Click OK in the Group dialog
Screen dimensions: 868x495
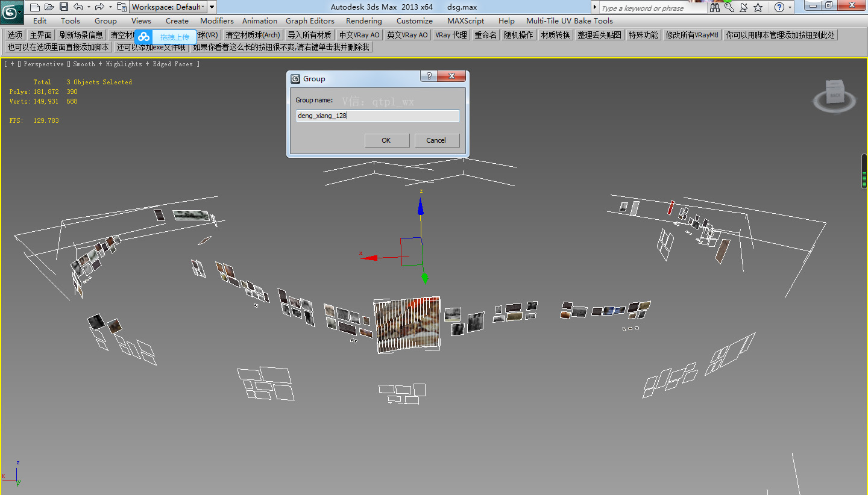(x=386, y=140)
